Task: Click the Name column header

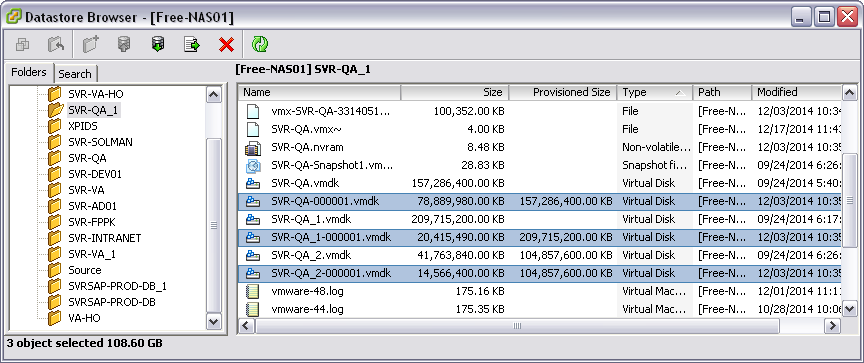Action: click(x=320, y=93)
